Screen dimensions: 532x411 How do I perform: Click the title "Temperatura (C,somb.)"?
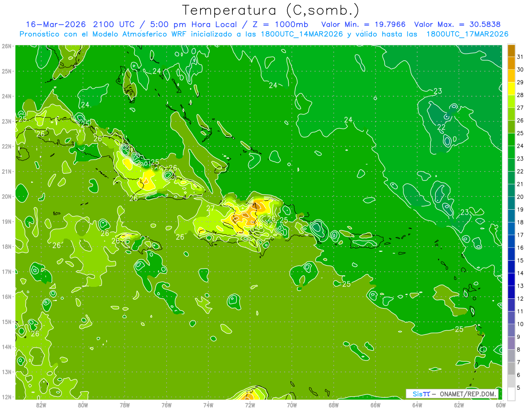(x=270, y=11)
